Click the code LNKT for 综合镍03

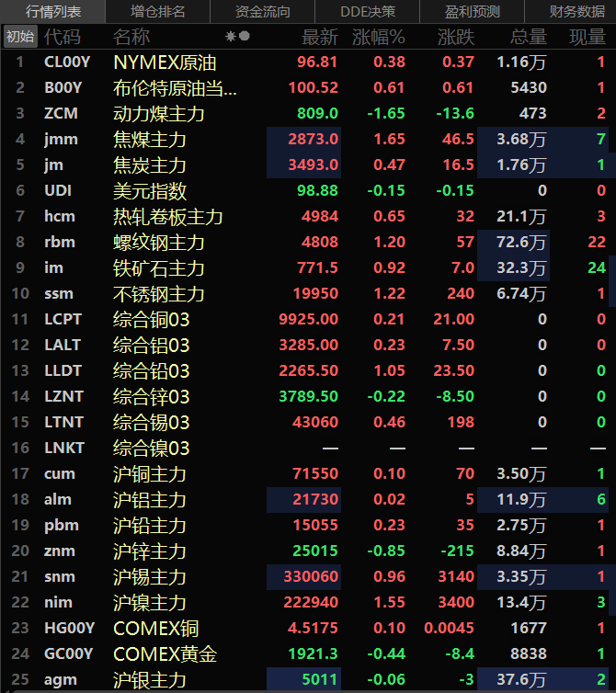click(x=63, y=449)
